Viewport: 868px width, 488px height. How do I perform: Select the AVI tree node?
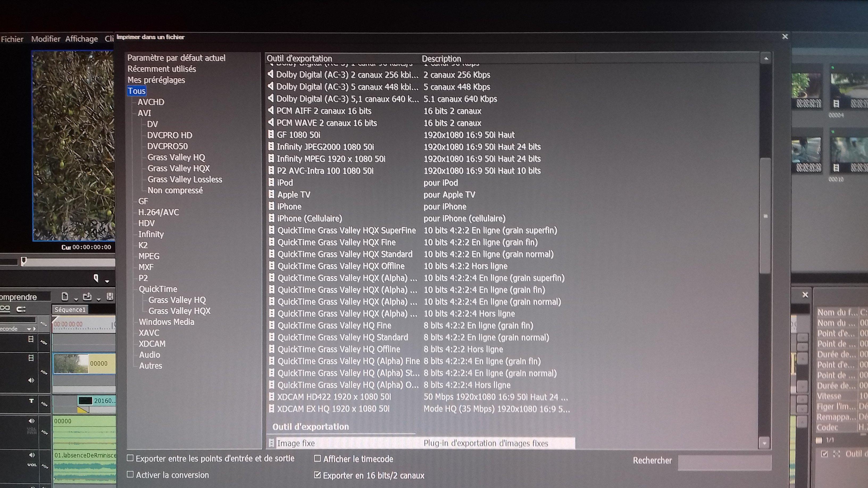[x=144, y=113]
